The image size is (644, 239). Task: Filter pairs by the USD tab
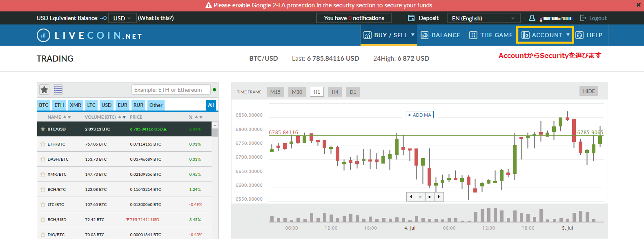107,105
